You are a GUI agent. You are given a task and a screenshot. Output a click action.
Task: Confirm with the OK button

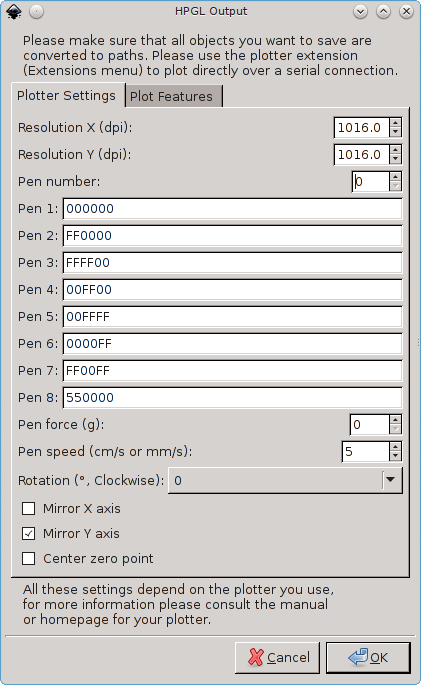pos(368,657)
